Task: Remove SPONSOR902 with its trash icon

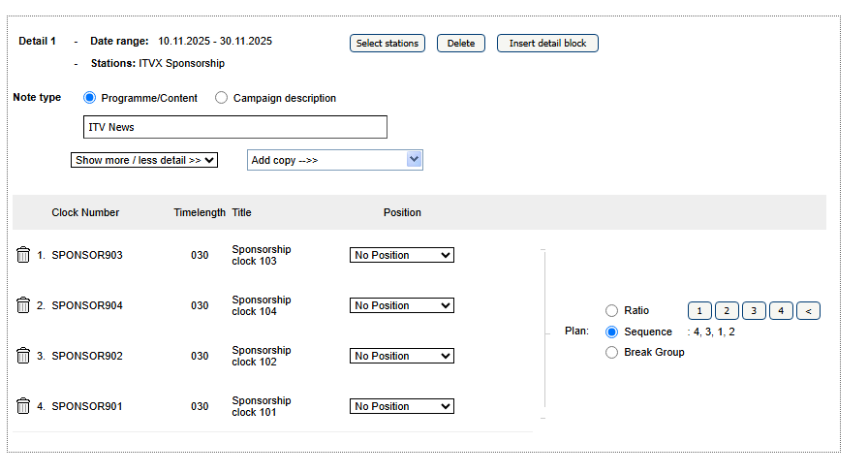Action: point(23,356)
